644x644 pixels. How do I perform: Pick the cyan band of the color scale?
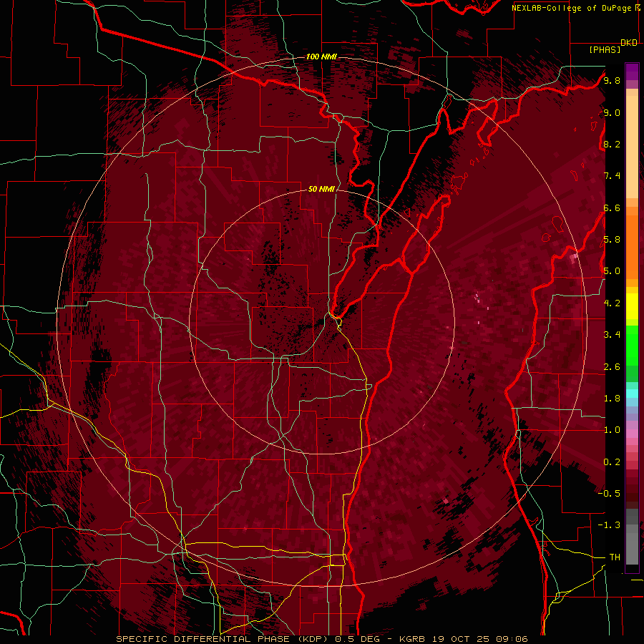click(632, 394)
